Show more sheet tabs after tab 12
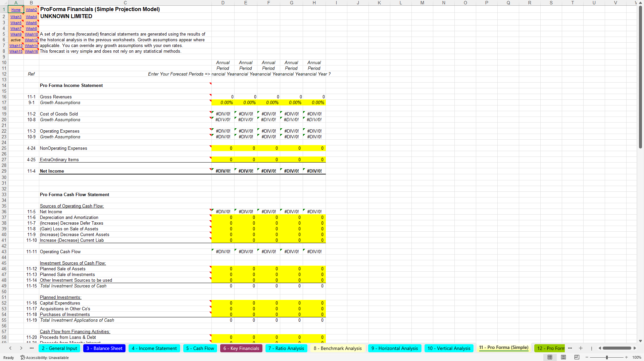Screen dimensions: 644x361 570,348
